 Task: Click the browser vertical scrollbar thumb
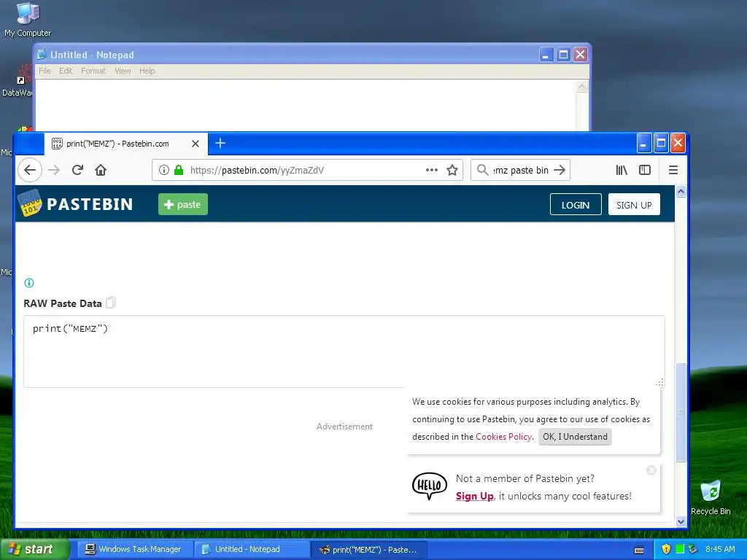(x=681, y=412)
